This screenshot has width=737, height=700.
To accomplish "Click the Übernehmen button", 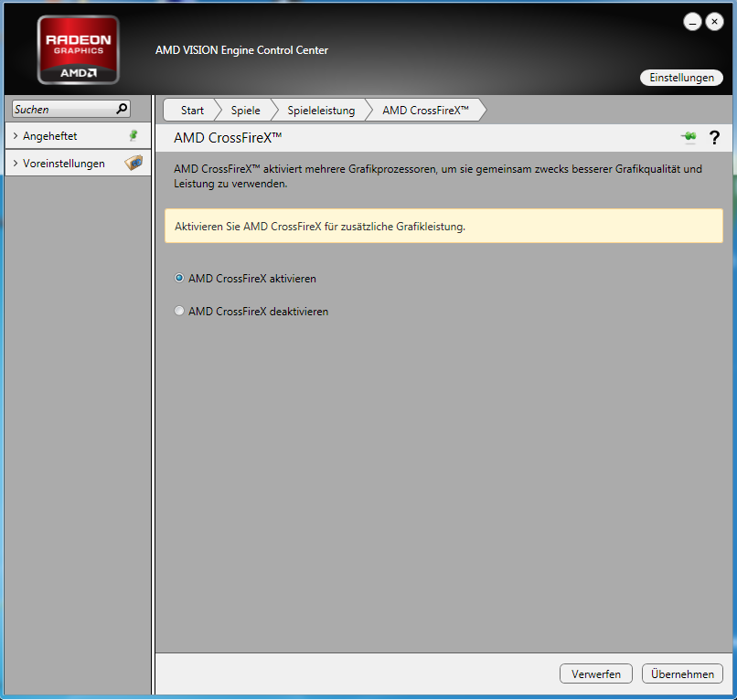I will [x=682, y=673].
